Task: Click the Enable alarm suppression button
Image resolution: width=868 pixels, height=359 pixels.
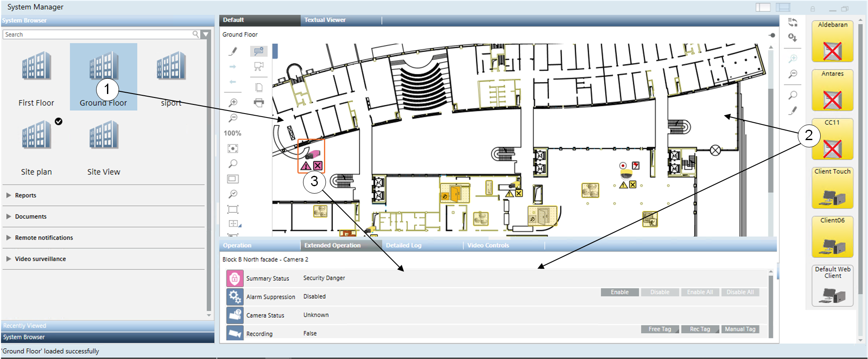Action: pyautogui.click(x=620, y=292)
